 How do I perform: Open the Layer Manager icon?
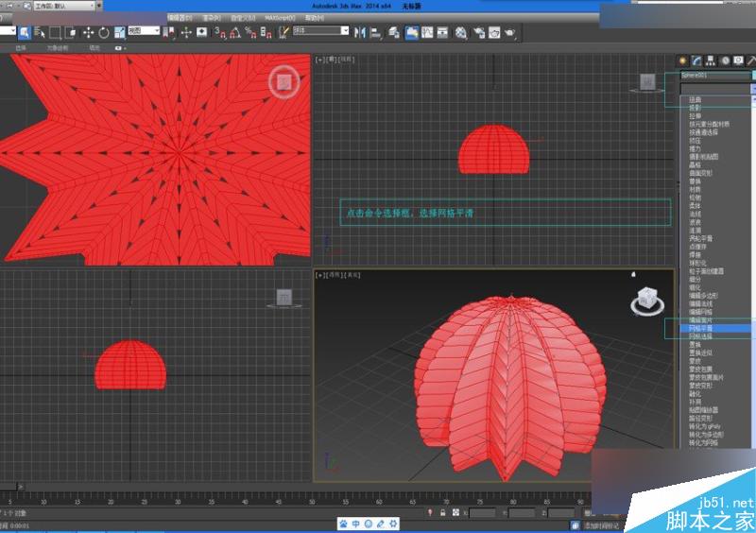coord(394,33)
